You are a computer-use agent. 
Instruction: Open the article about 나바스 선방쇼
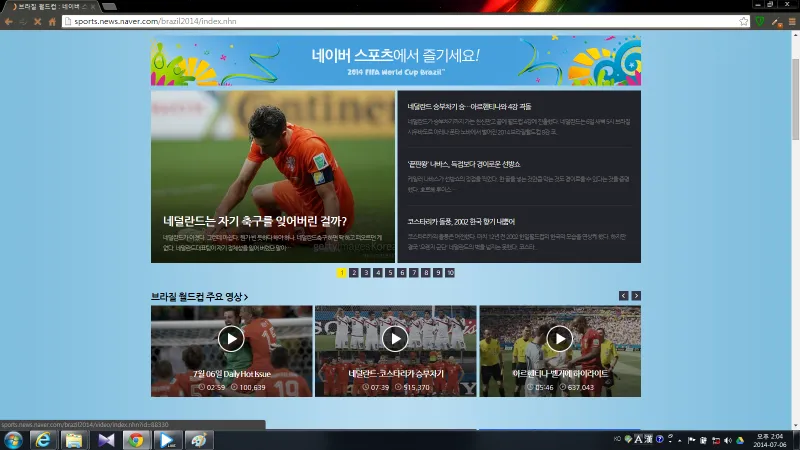click(x=464, y=164)
